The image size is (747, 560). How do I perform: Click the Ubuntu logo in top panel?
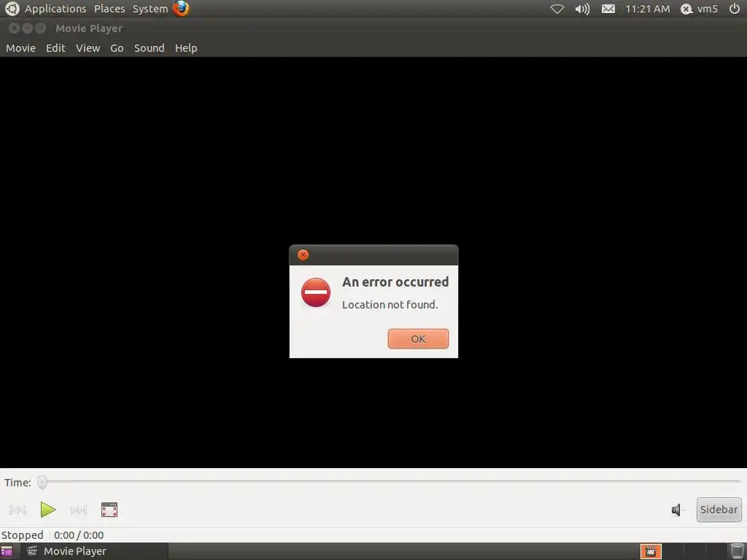(12, 9)
